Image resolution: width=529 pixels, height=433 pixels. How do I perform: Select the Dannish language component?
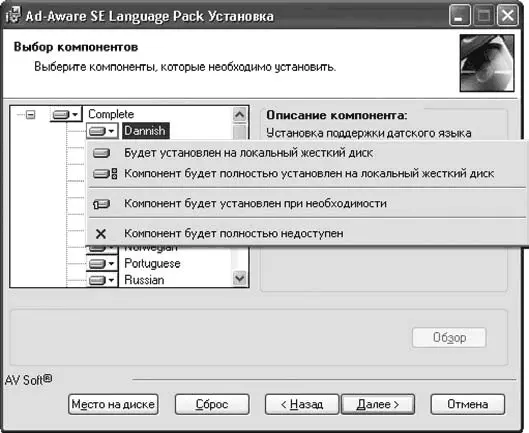(145, 131)
